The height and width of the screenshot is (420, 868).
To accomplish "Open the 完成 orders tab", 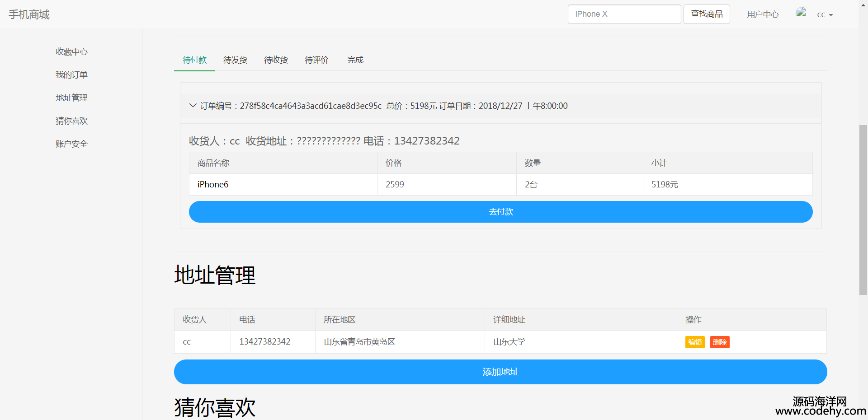I will (355, 60).
